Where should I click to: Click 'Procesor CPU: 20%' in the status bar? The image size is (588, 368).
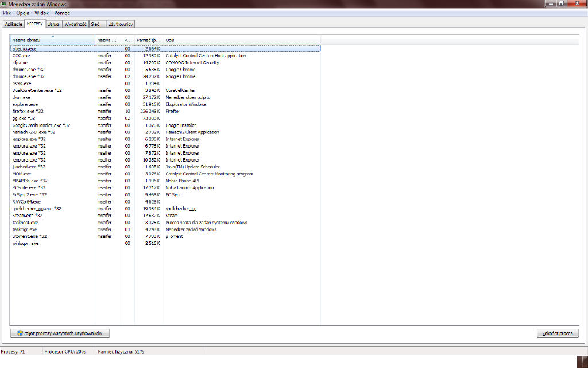tap(65, 352)
